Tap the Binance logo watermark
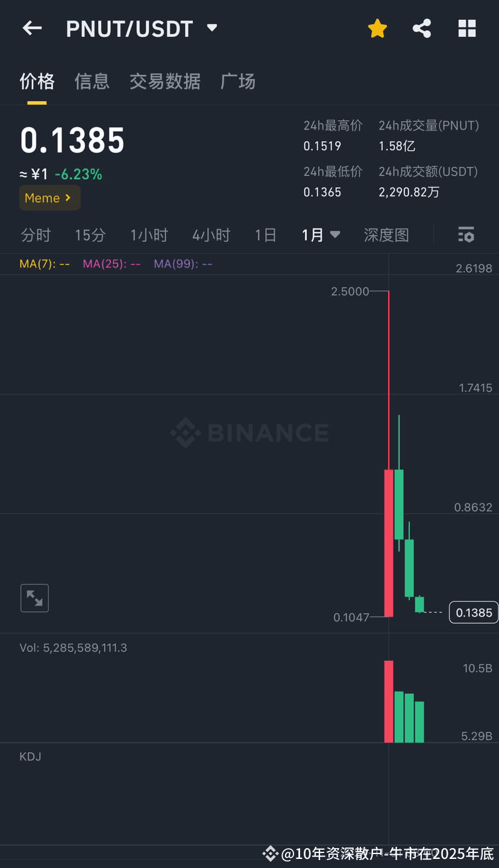499x868 pixels. [249, 432]
